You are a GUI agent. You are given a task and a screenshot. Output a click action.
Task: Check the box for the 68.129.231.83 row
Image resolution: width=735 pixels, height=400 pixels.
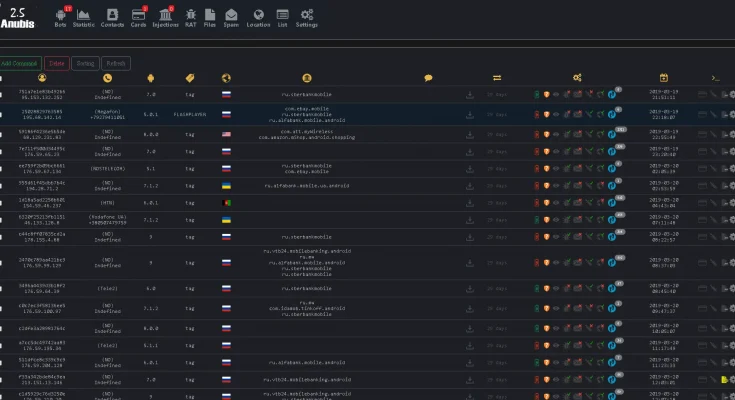pos(3,132)
